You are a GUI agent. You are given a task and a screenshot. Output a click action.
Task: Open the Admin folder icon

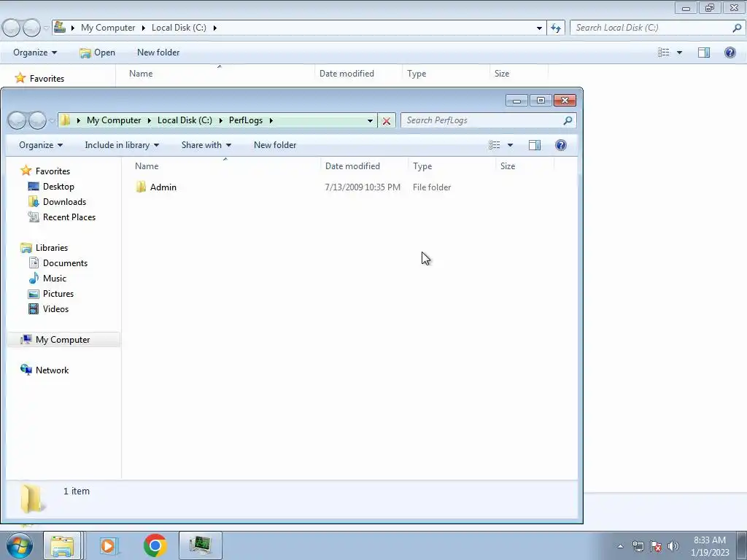click(141, 187)
